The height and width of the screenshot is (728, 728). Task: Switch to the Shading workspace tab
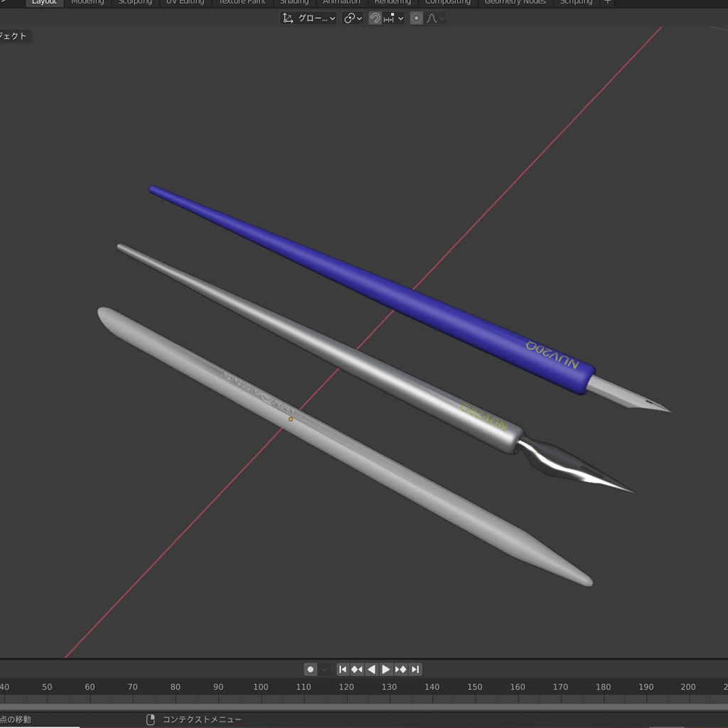(x=294, y=2)
